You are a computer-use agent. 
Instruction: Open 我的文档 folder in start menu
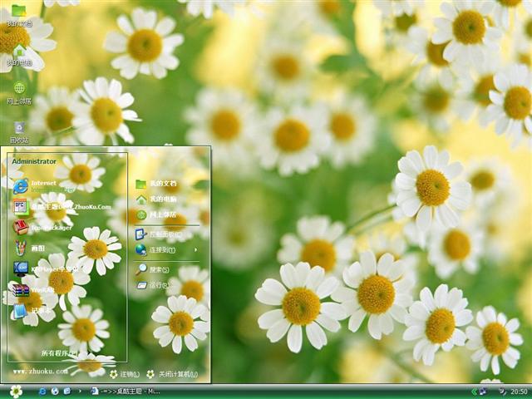[156, 184]
